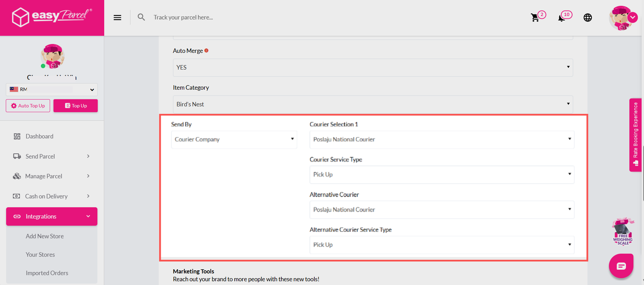The height and width of the screenshot is (285, 644).
Task: Open the Courier Selection 1 dropdown
Action: click(442, 139)
